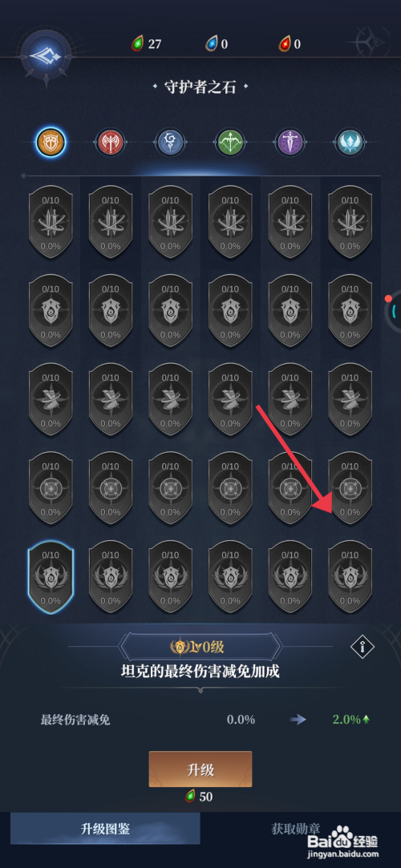Screen dimensions: 401x868
Task: Select the teal wings support class icon
Action: point(350,143)
